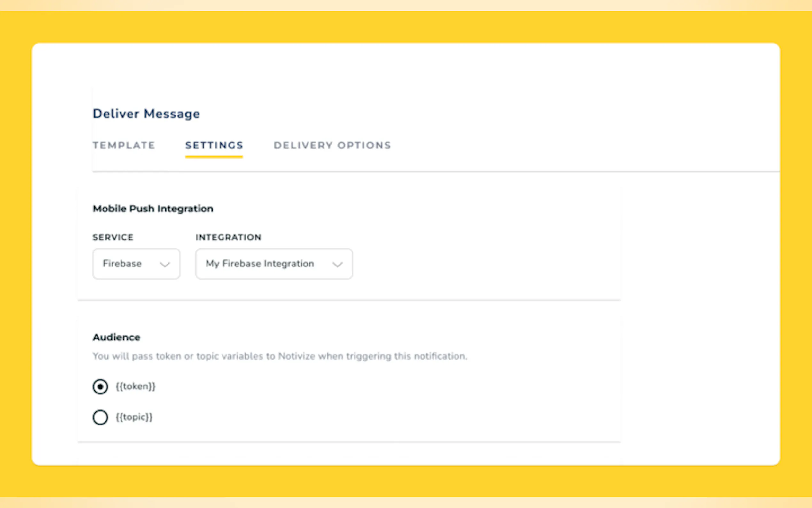Click the chevron arrow beside Firebase
This screenshot has height=508, width=812.
pos(165,265)
